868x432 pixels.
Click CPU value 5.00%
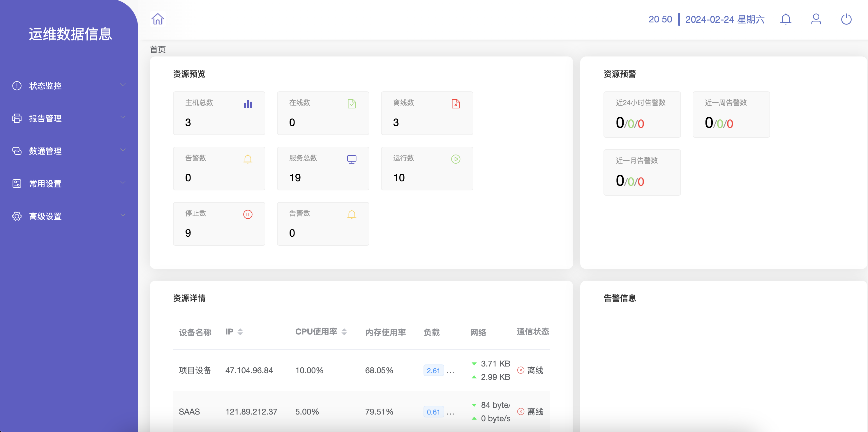(307, 412)
